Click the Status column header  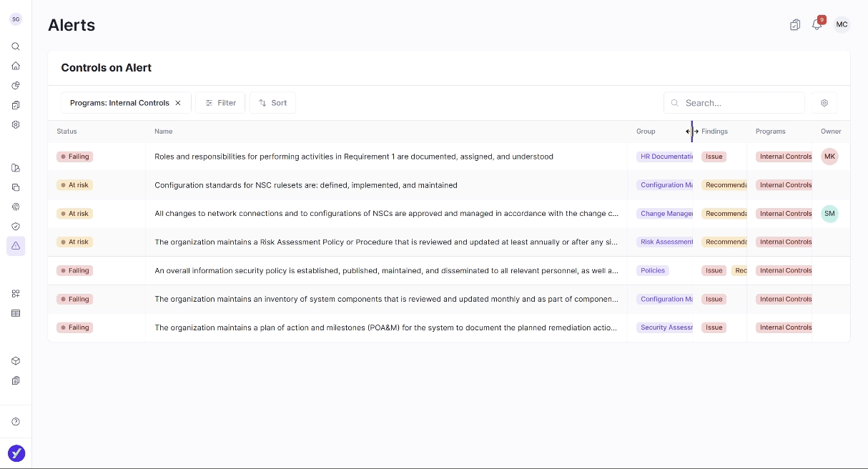pyautogui.click(x=67, y=132)
